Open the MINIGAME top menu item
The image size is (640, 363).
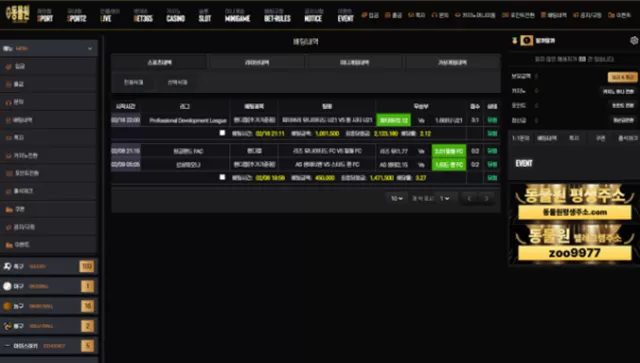pyautogui.click(x=238, y=16)
